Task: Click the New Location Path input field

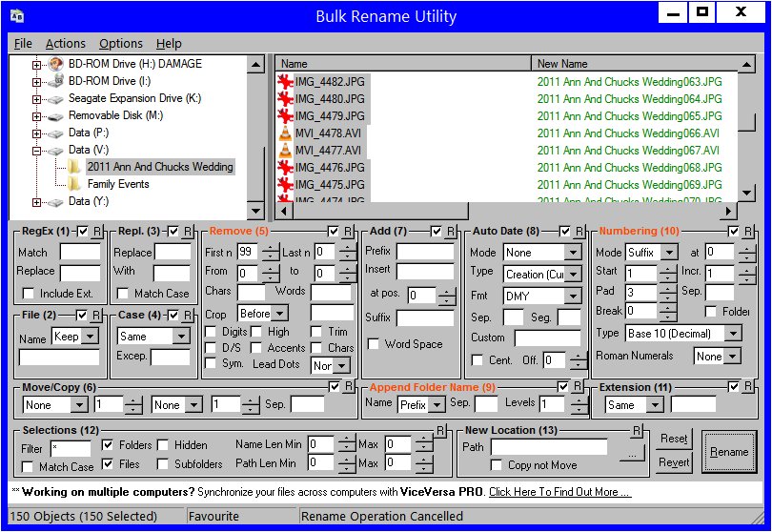Action: pyautogui.click(x=549, y=447)
